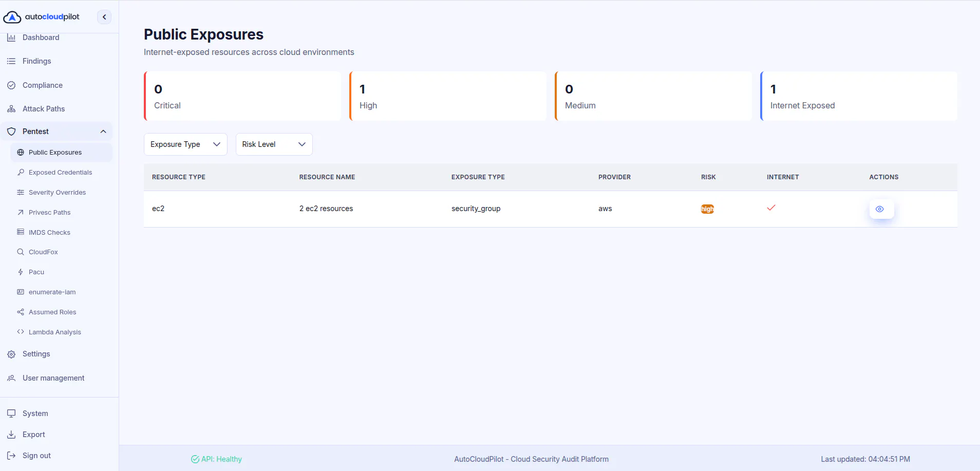Open the Compliance section

point(43,85)
